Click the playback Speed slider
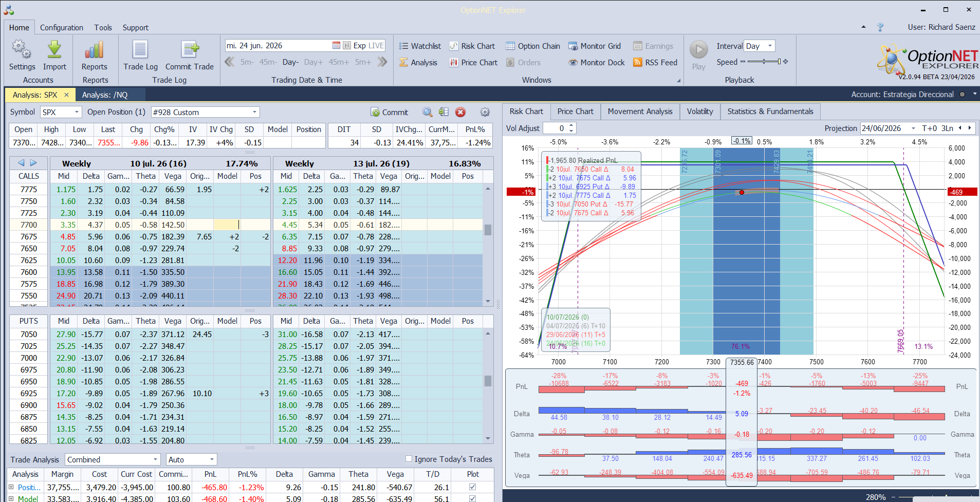Screen dimensions: 980x502 tap(764, 62)
